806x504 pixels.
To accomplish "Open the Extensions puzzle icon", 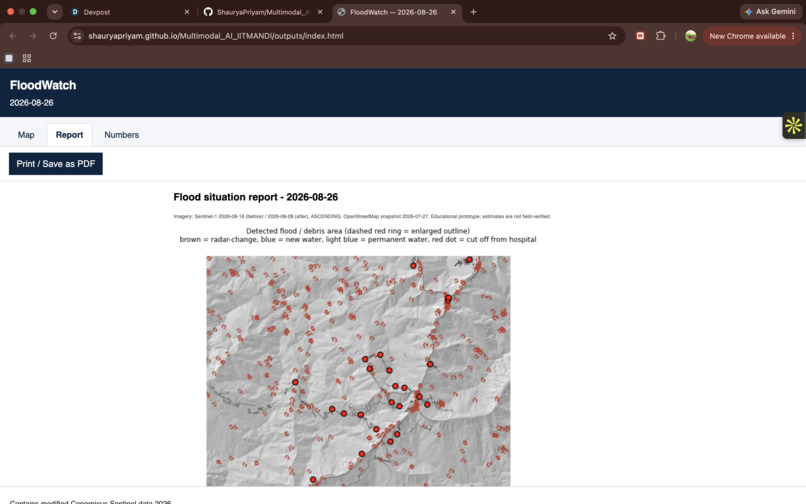I will pos(661,36).
